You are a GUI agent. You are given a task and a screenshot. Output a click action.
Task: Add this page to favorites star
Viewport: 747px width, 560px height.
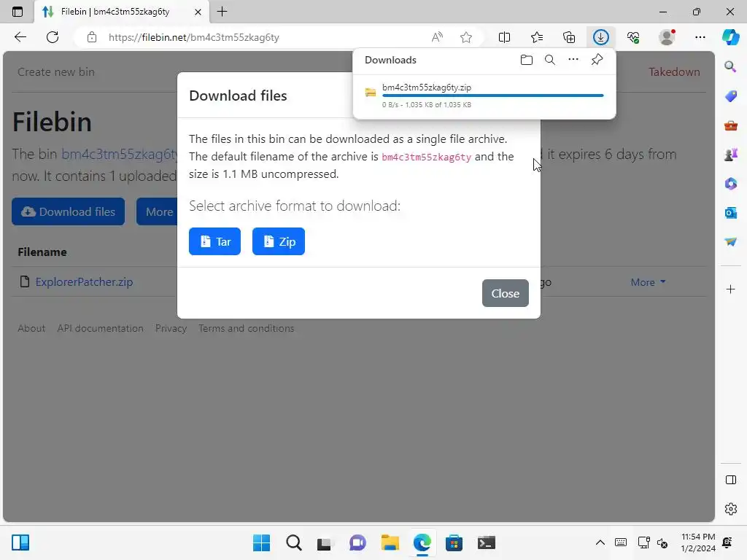click(466, 37)
